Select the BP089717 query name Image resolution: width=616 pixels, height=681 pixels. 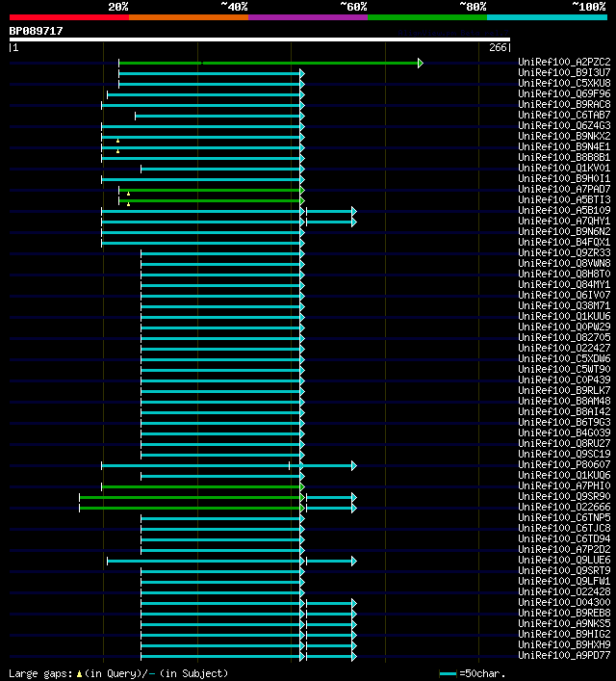click(x=36, y=31)
